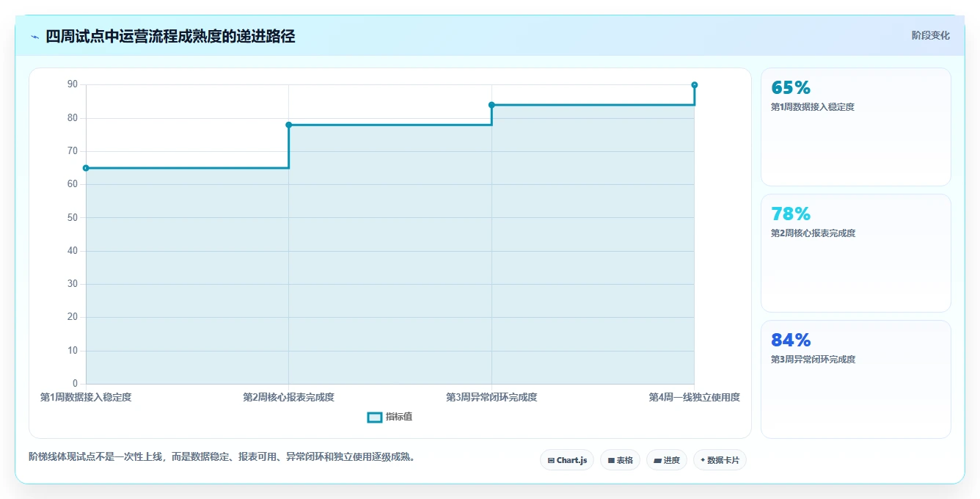
Task: Select the 进度 tag chip
Action: pyautogui.click(x=666, y=460)
